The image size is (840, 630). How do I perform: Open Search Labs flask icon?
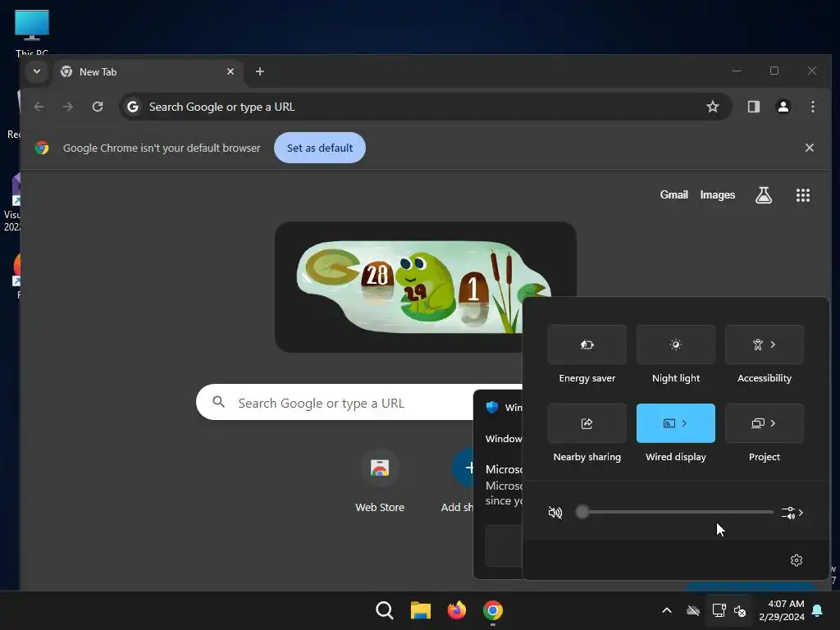pos(764,195)
